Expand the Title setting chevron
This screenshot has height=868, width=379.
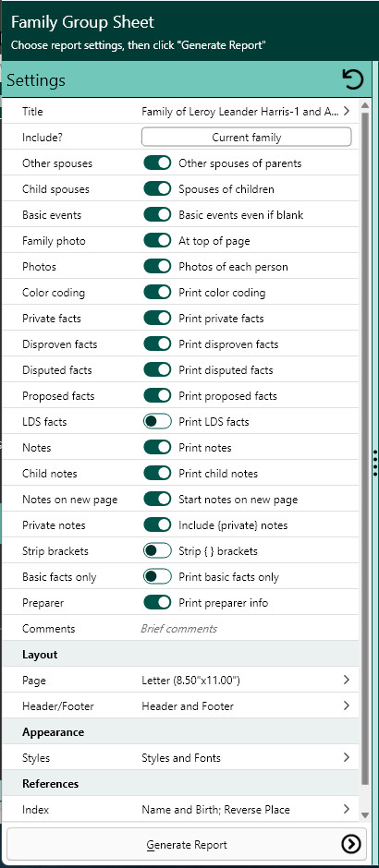(x=347, y=111)
